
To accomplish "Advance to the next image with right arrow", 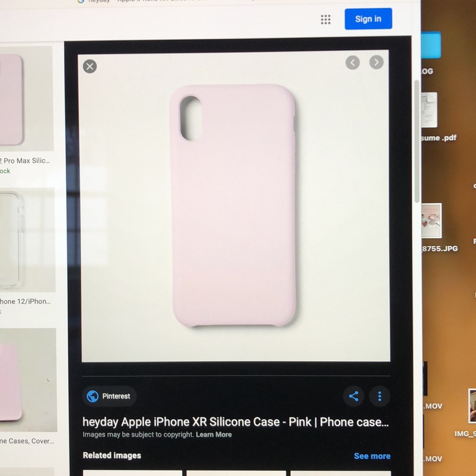I will 376,62.
